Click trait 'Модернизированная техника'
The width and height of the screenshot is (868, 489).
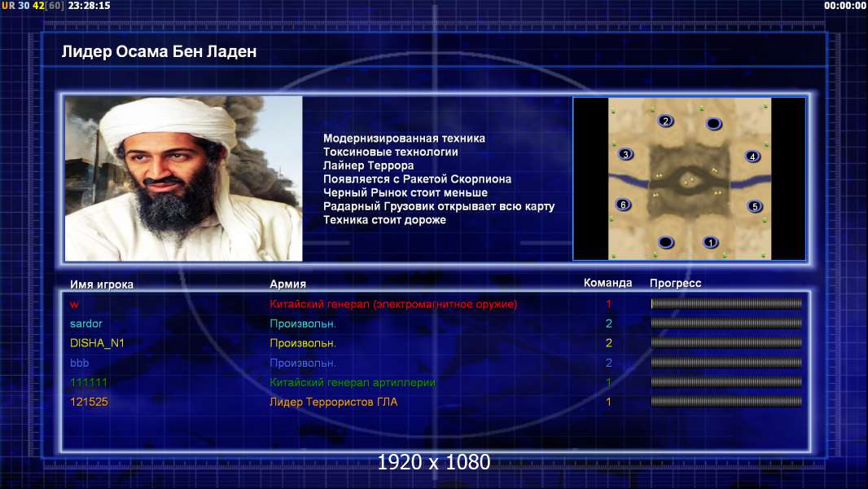[404, 139]
